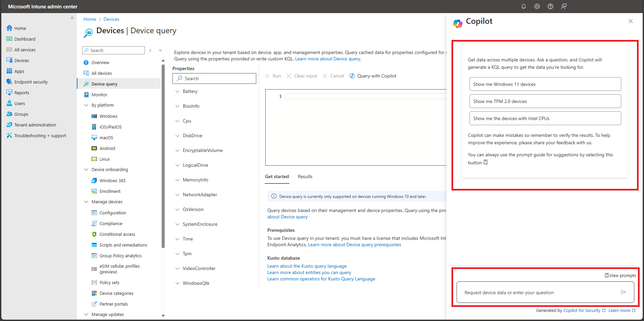Viewport: 644px width, 321px height.
Task: Collapse the Device onboarding section
Action: coord(86,169)
